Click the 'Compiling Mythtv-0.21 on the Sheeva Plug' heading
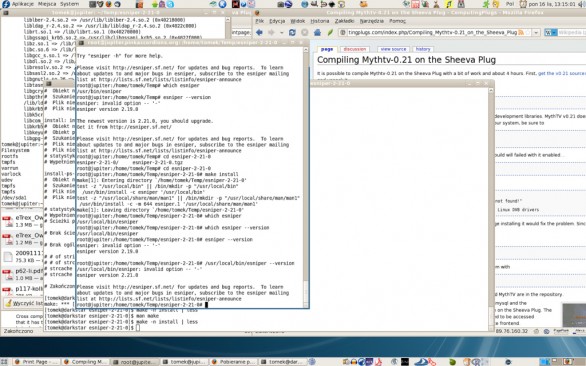 click(x=406, y=60)
